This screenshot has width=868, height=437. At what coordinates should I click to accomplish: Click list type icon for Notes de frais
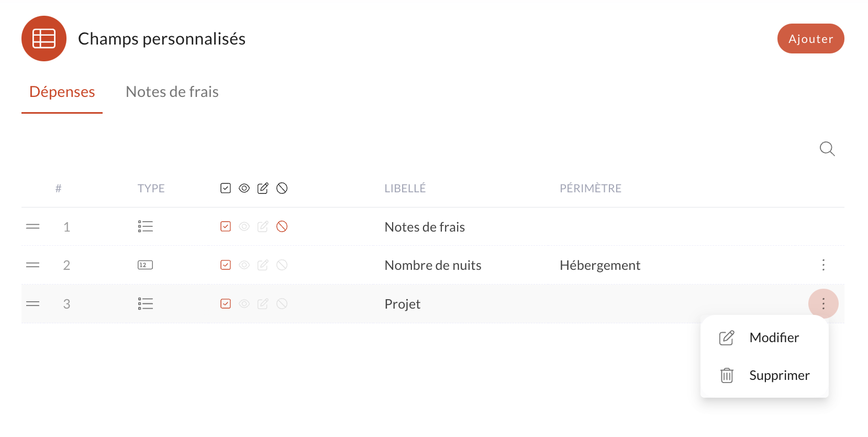[x=146, y=226]
